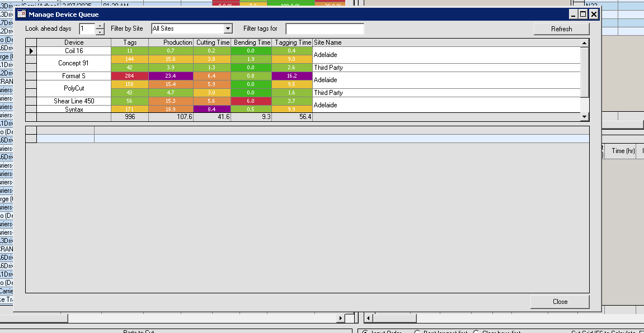Click the 158 tags cell for PolyCut
Viewport: 644px width, 333px height.
pyautogui.click(x=130, y=84)
